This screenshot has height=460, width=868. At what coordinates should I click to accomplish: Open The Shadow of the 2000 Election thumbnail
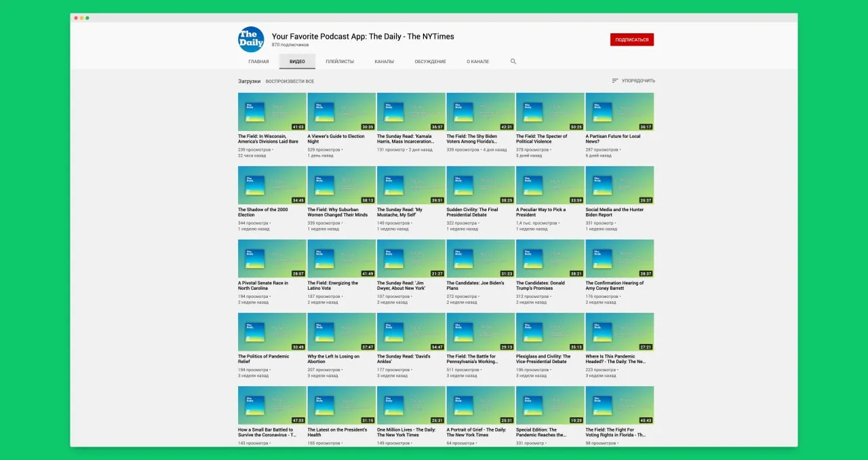(272, 185)
